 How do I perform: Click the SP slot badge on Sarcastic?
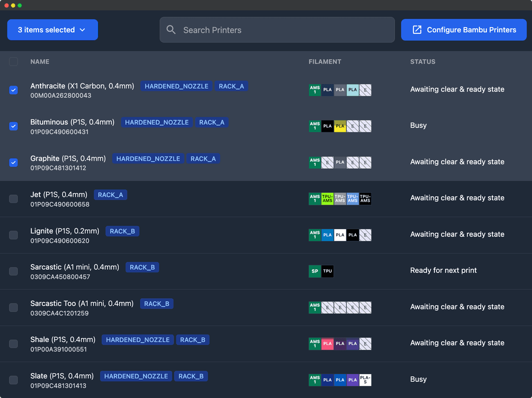click(315, 271)
